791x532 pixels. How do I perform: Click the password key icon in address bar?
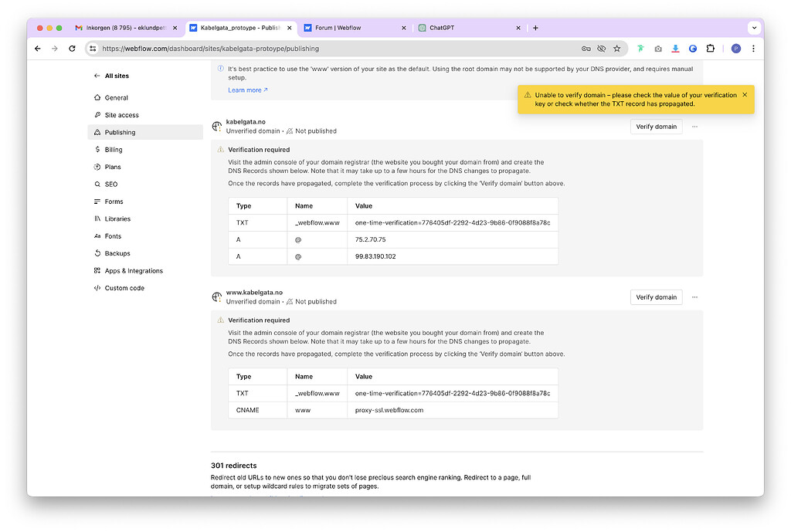(586, 49)
